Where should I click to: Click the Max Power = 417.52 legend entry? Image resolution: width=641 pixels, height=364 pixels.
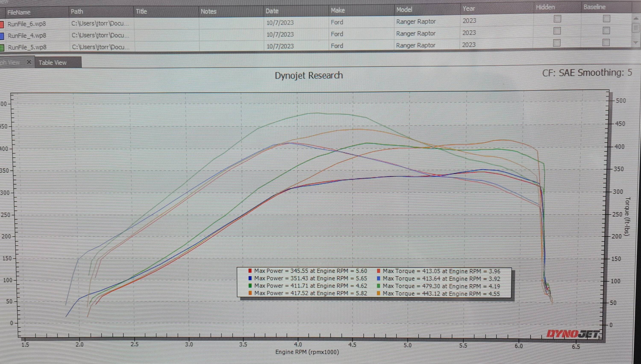click(x=308, y=293)
